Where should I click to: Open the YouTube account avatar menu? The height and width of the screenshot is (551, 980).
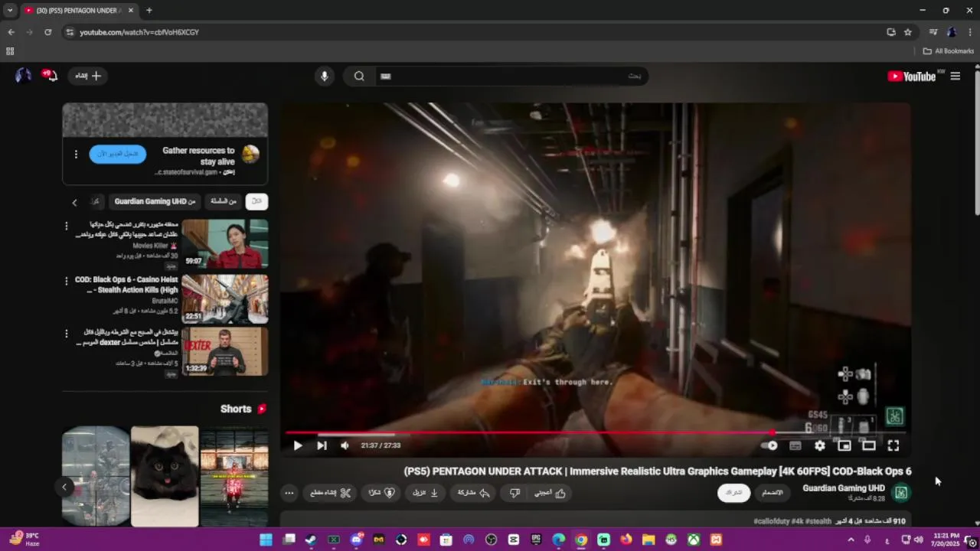[24, 75]
